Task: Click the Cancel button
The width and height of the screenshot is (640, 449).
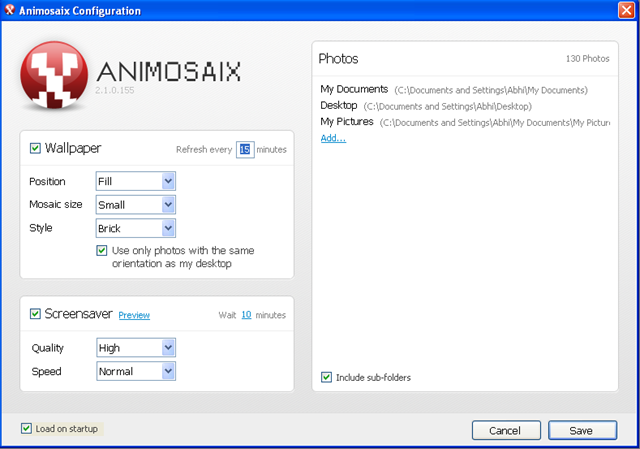Action: [x=506, y=430]
